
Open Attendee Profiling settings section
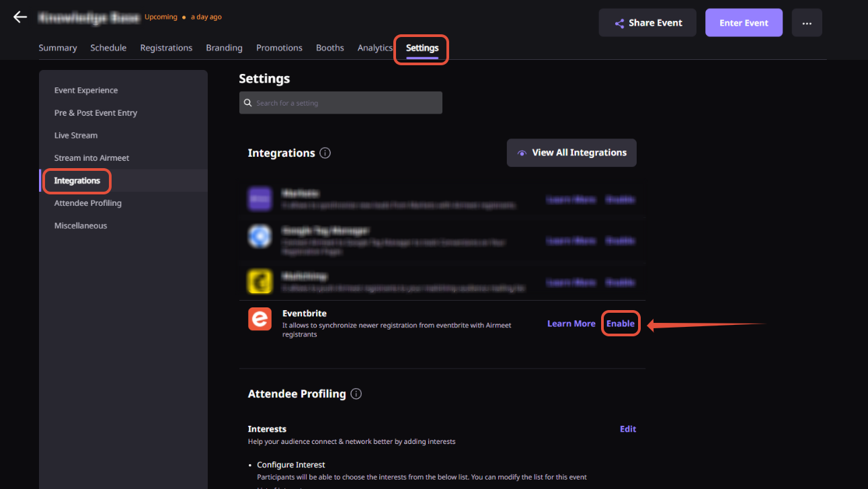pos(88,203)
